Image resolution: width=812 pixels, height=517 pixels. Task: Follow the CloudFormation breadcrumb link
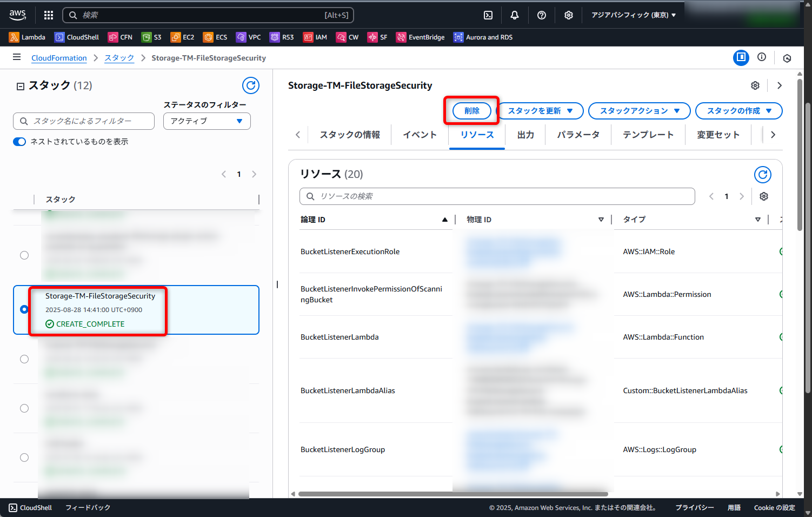click(x=59, y=58)
